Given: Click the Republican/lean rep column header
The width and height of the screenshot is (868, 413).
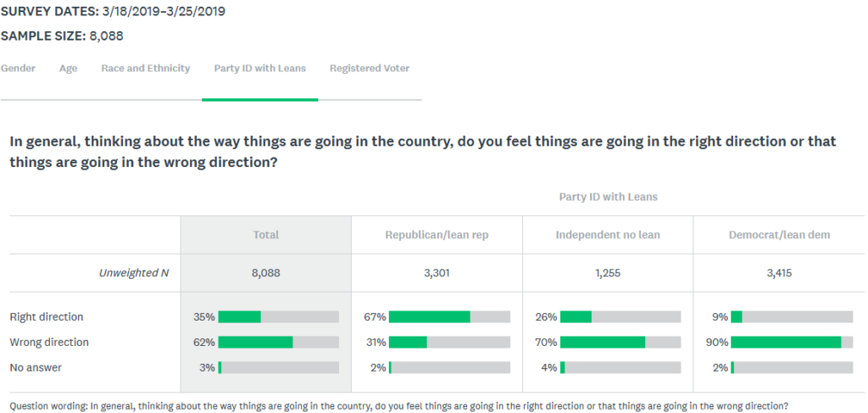Looking at the screenshot, I should click(x=437, y=235).
